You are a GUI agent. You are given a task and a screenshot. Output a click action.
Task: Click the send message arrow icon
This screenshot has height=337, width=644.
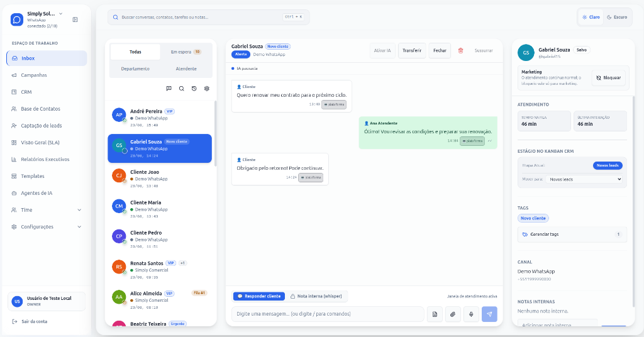coord(489,314)
